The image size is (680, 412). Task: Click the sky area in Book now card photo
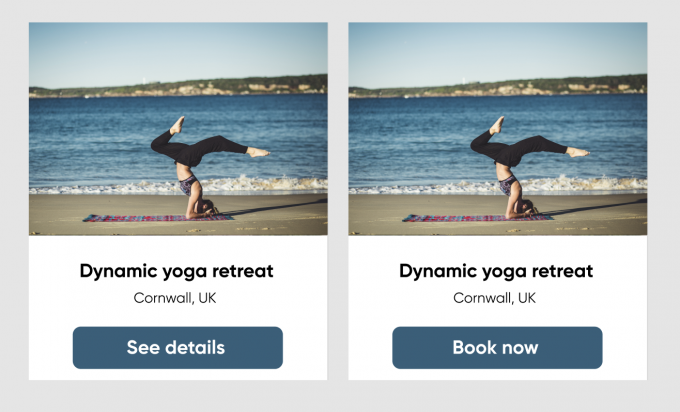point(498,50)
